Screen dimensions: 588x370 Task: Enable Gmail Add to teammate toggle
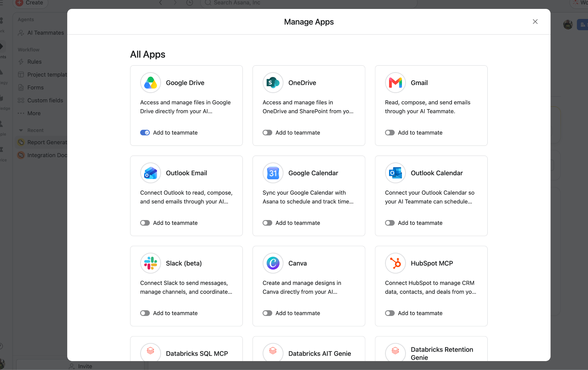tap(390, 132)
